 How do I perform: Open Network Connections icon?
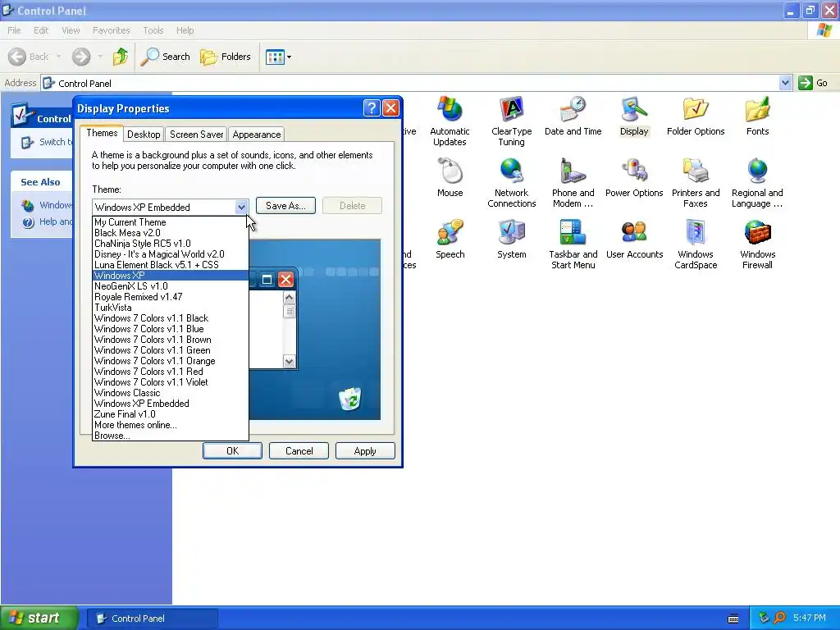(x=511, y=183)
